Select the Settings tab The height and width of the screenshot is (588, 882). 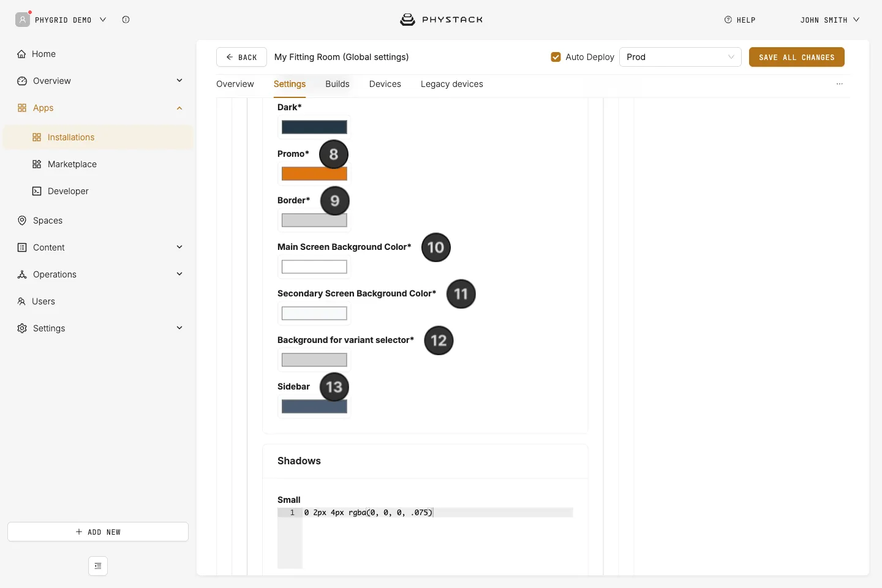(x=290, y=84)
